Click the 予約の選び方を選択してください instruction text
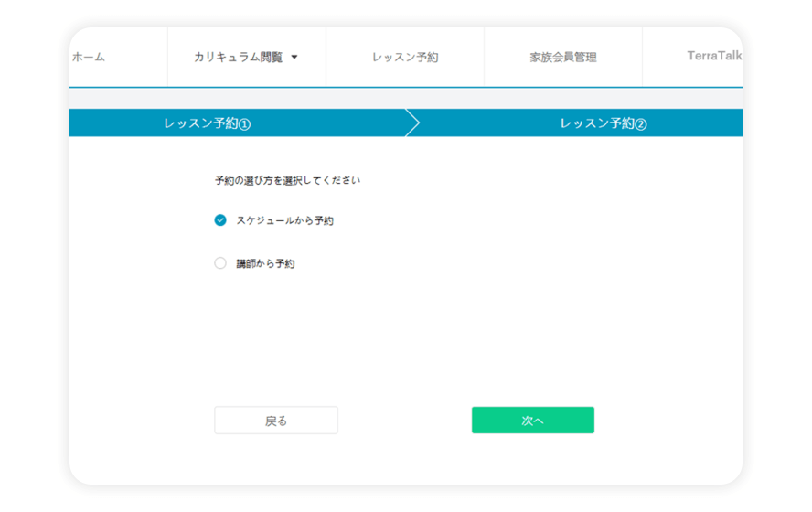Screen dimensions: 812x512 click(x=287, y=180)
